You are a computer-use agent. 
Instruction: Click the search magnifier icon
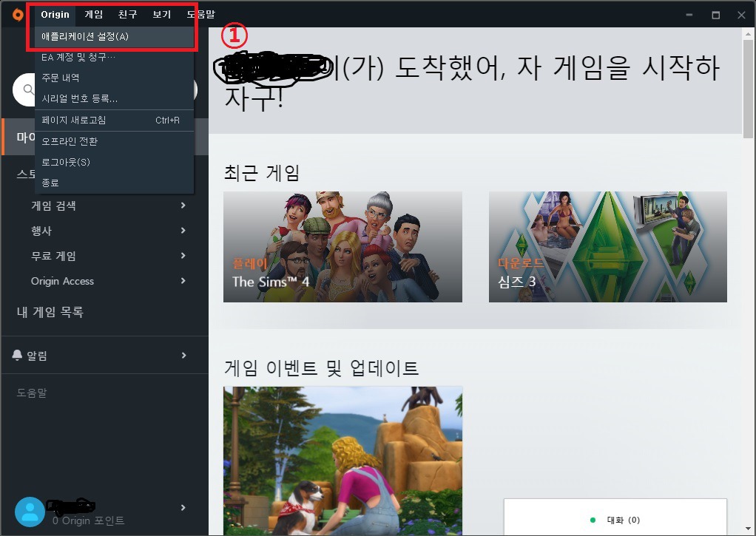coord(28,89)
